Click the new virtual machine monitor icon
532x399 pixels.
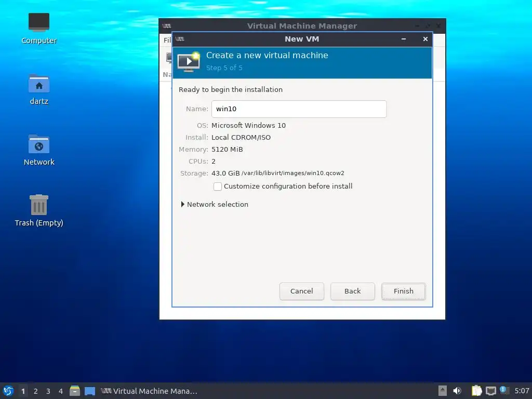pyautogui.click(x=189, y=62)
